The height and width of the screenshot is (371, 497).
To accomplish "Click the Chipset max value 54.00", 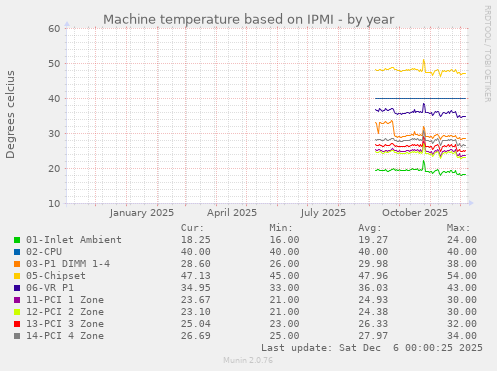I will 462,276.
